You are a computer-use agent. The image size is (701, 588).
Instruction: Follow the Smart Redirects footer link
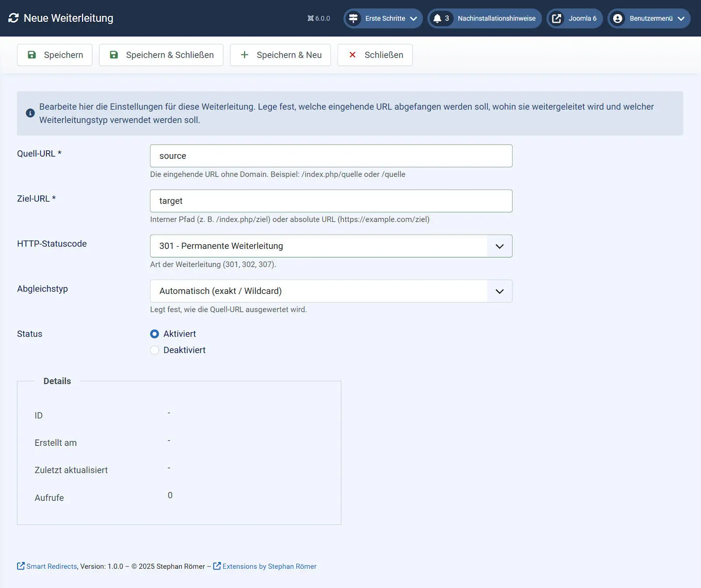click(51, 566)
